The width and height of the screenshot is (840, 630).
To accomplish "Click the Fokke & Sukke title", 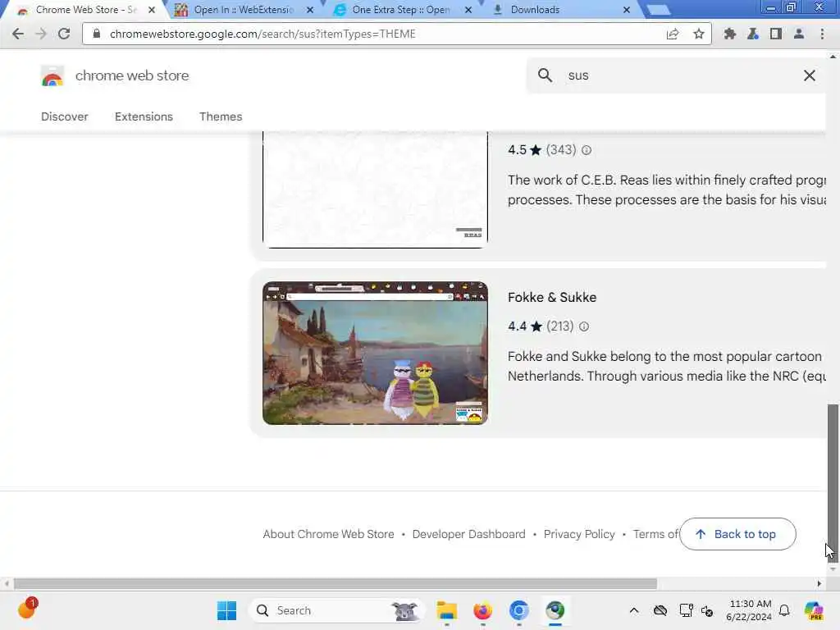I will tap(552, 297).
